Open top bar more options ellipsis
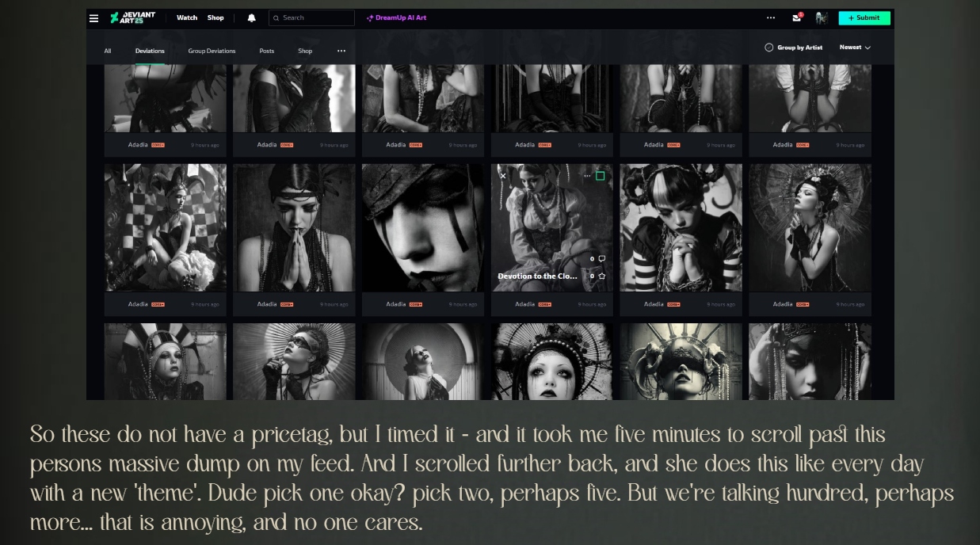 pos(771,18)
